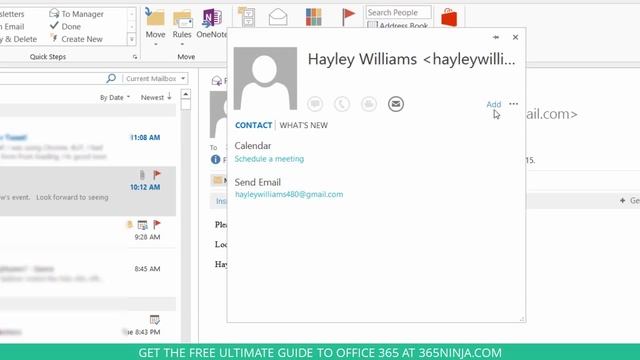Screen dimensions: 640x360
Task: Click the Rules folder icon
Action: click(x=182, y=19)
